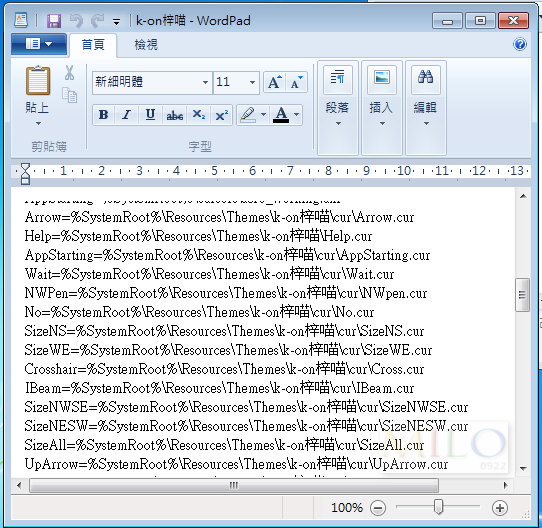Click the Shrink Font icon
This screenshot has width=542, height=528.
pyautogui.click(x=296, y=82)
